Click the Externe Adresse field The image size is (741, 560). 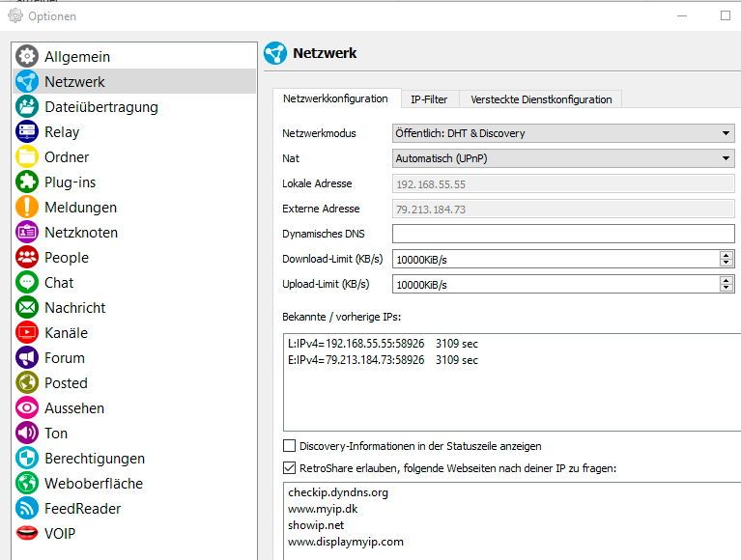563,209
